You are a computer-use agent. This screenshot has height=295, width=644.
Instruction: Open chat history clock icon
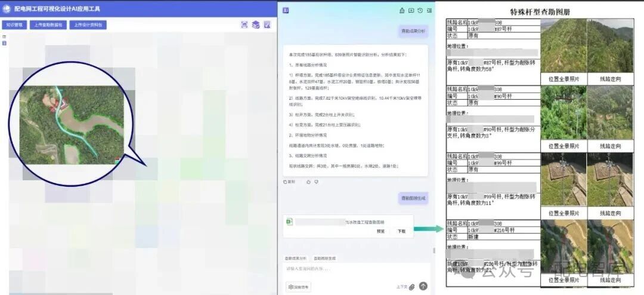(x=420, y=11)
